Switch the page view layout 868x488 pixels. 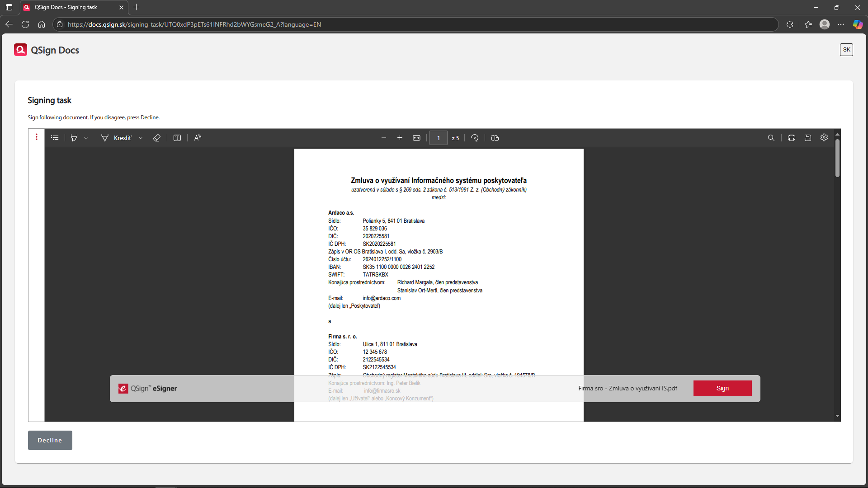tap(495, 138)
